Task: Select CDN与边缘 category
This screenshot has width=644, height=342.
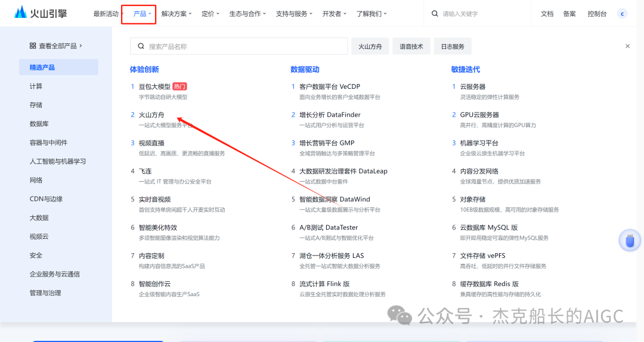Action: pos(46,199)
